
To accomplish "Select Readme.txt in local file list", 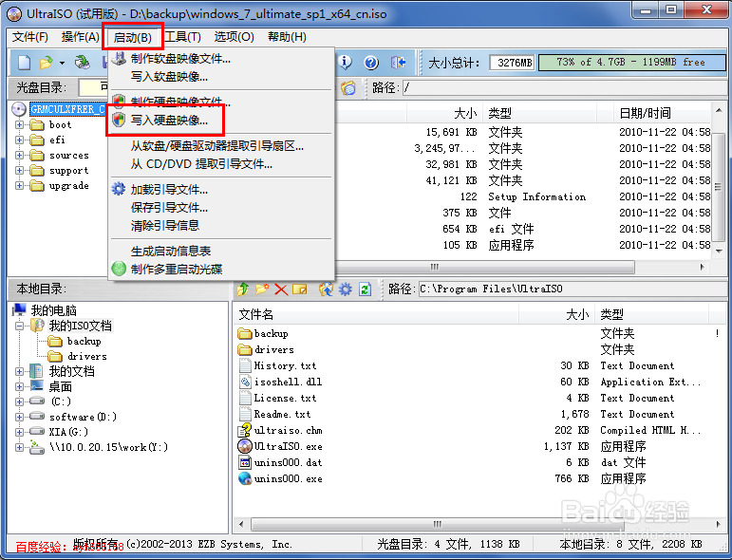I will [x=282, y=415].
